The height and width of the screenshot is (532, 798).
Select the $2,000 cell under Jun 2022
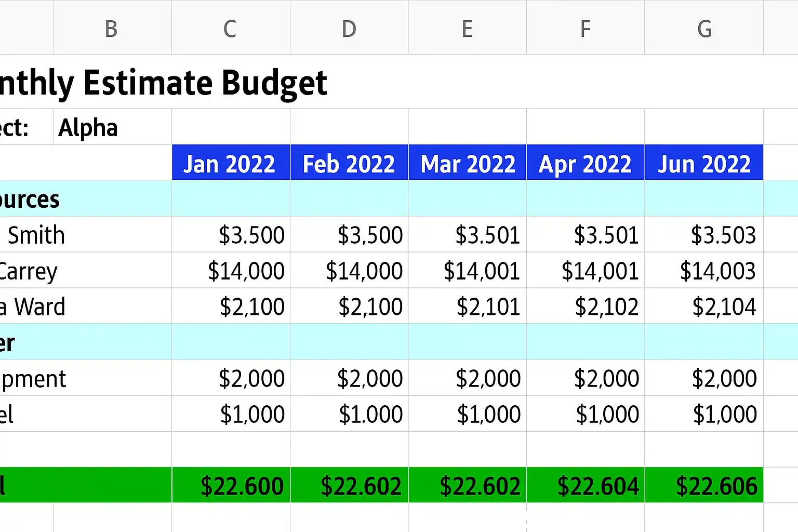[704, 378]
